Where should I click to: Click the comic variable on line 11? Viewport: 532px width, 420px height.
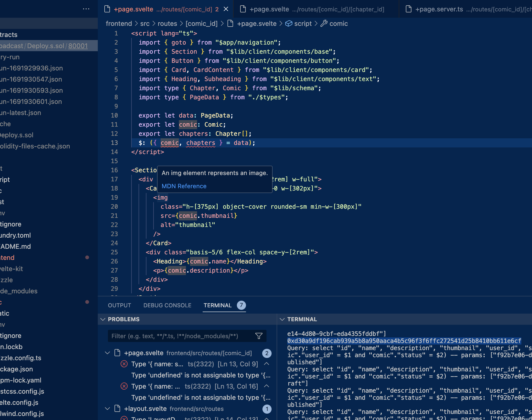point(188,125)
